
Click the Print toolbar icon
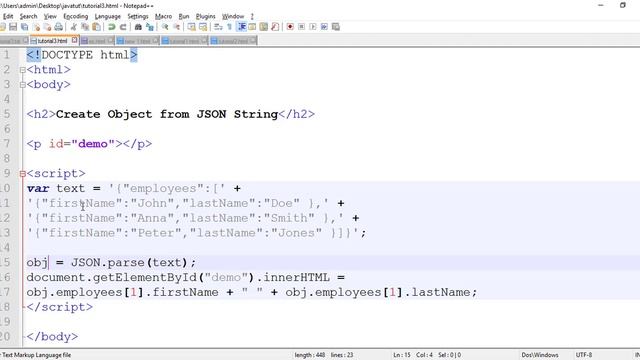pos(59,27)
